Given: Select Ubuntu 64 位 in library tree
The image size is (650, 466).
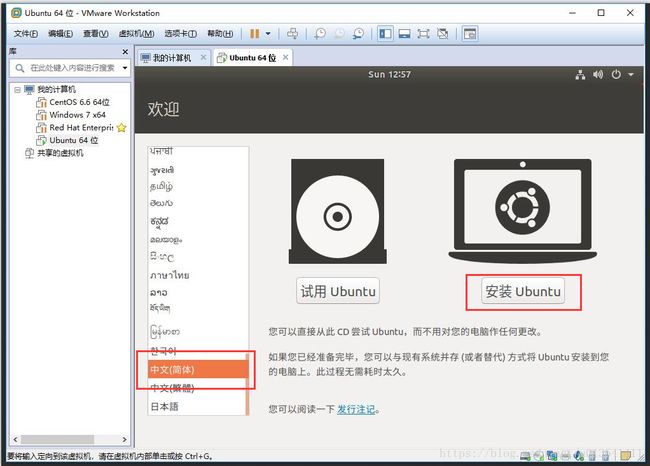Looking at the screenshot, I should 74,140.
